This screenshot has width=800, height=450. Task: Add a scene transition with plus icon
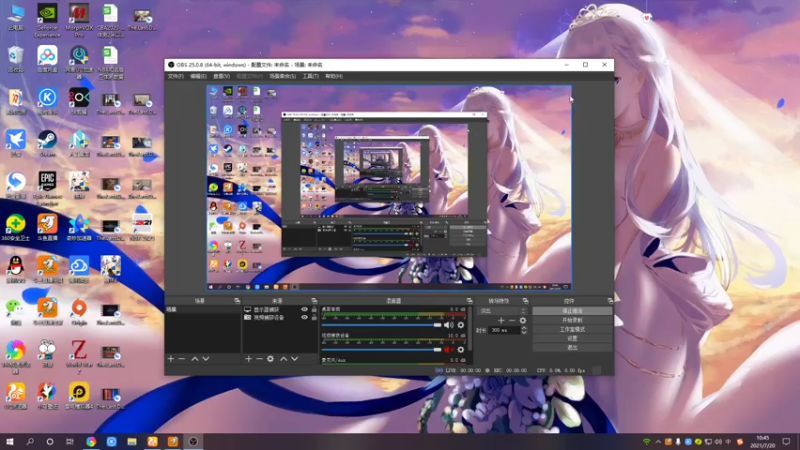tap(501, 320)
